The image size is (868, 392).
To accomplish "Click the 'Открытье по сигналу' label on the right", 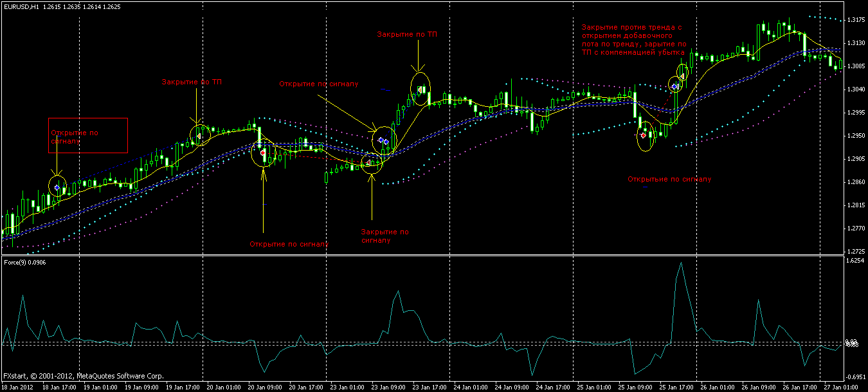I will (x=669, y=179).
